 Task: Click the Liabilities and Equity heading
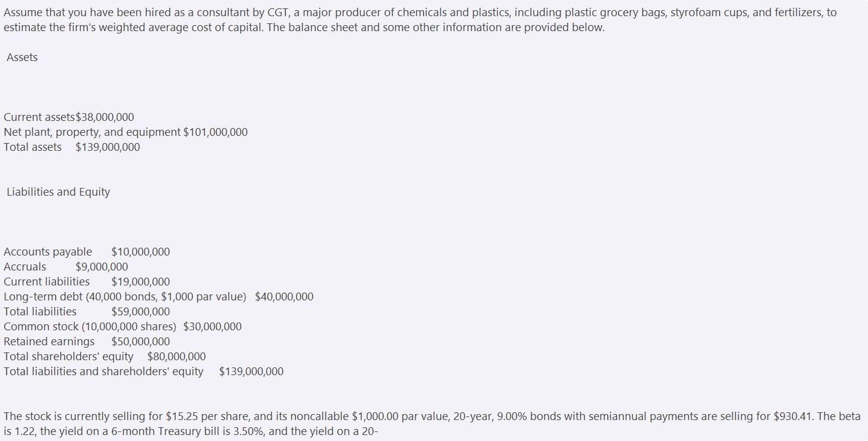[x=59, y=192]
